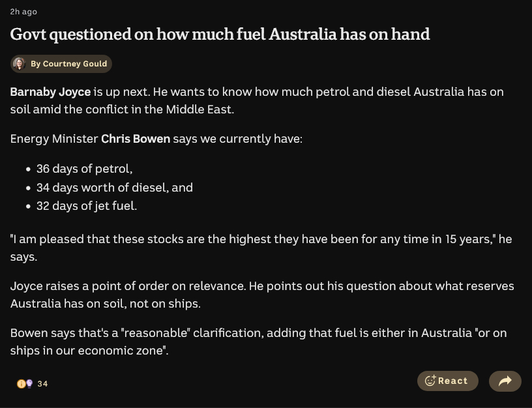This screenshot has height=408, width=532.
Task: Click the yellow info reaction emoji
Action: pyautogui.click(x=21, y=384)
